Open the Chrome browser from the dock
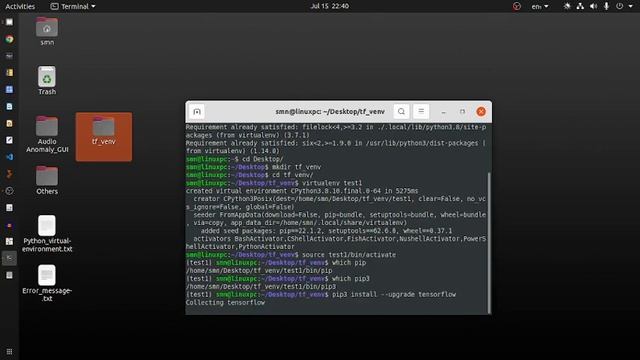This screenshot has width=640, height=360. [x=9, y=39]
